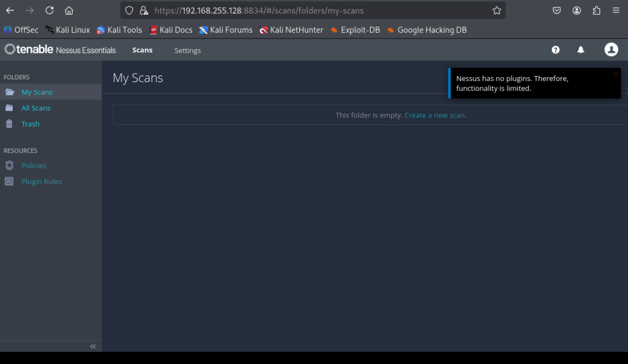This screenshot has height=364, width=628.
Task: Open the Firefox hamburger application menu
Action: point(616,11)
